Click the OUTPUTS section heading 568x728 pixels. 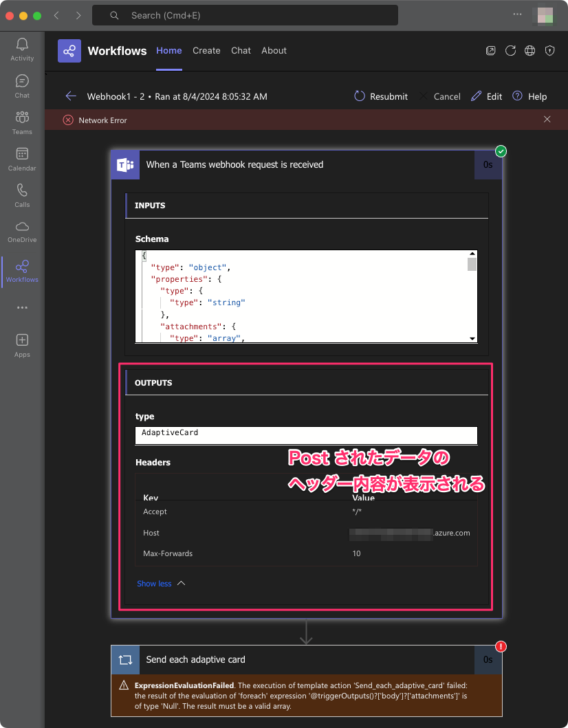pos(153,383)
